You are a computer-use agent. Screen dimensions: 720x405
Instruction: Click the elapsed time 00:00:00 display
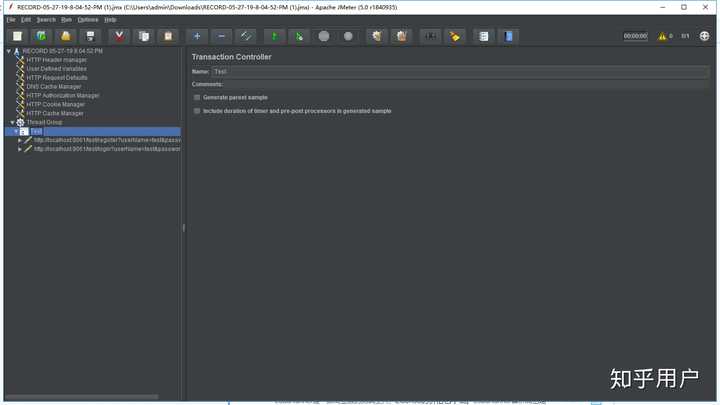636,36
